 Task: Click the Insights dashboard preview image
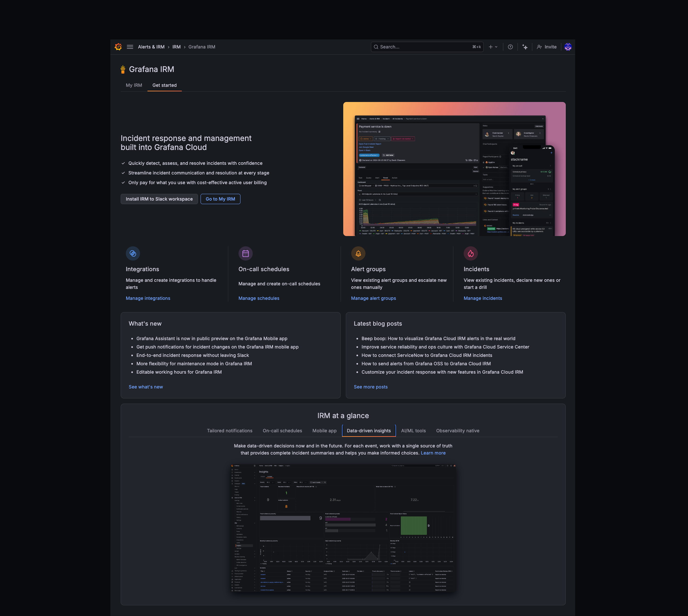point(343,528)
